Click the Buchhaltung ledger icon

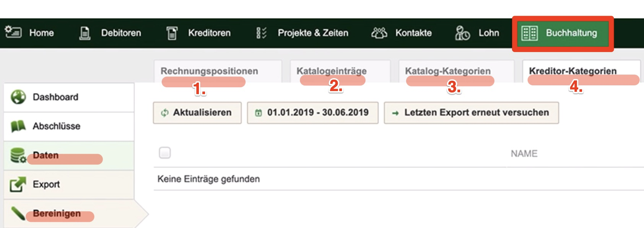(530, 33)
